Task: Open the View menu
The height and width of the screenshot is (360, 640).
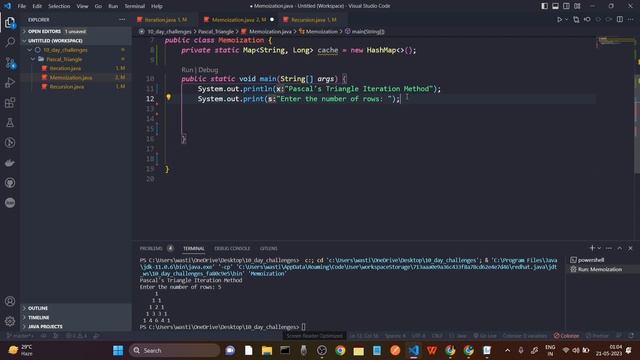Action: click(x=82, y=6)
